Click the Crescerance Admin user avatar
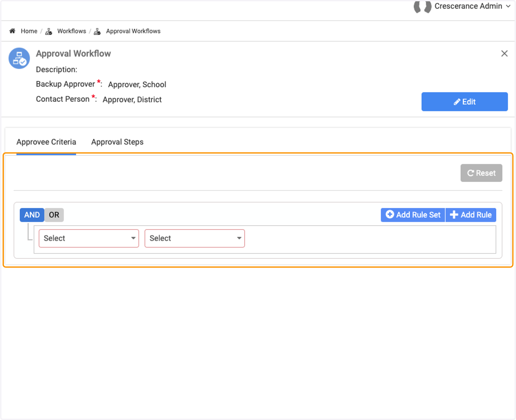Image resolution: width=516 pixels, height=420 pixels. (x=422, y=6)
